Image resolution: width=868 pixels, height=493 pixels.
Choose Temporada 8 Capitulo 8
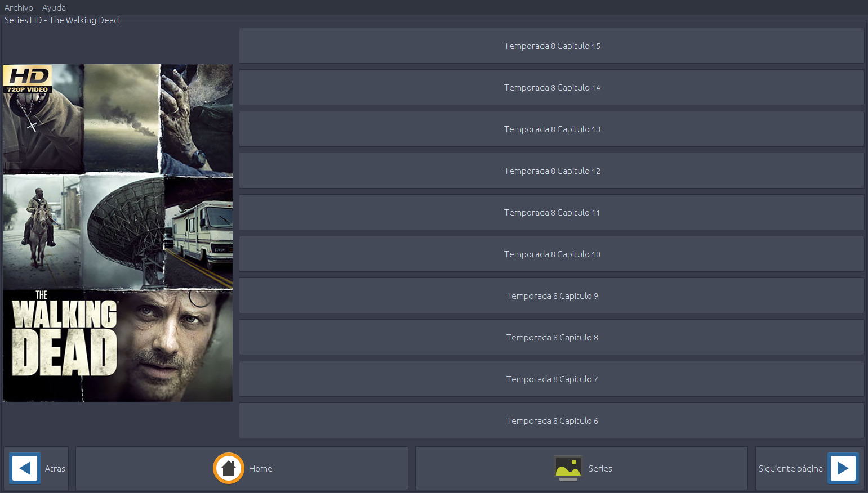tap(551, 337)
